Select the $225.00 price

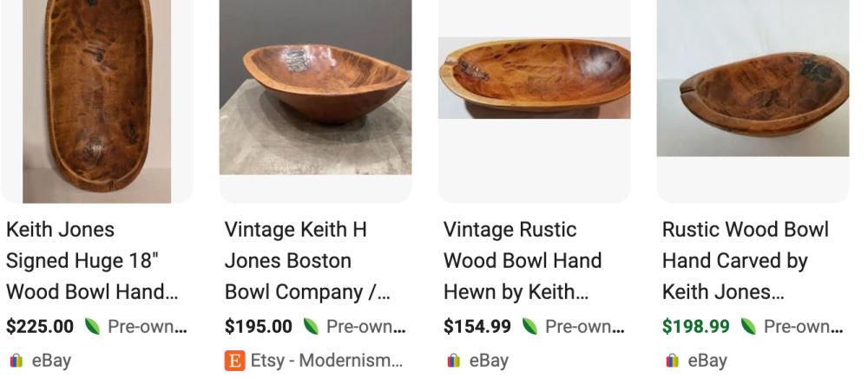tap(40, 327)
